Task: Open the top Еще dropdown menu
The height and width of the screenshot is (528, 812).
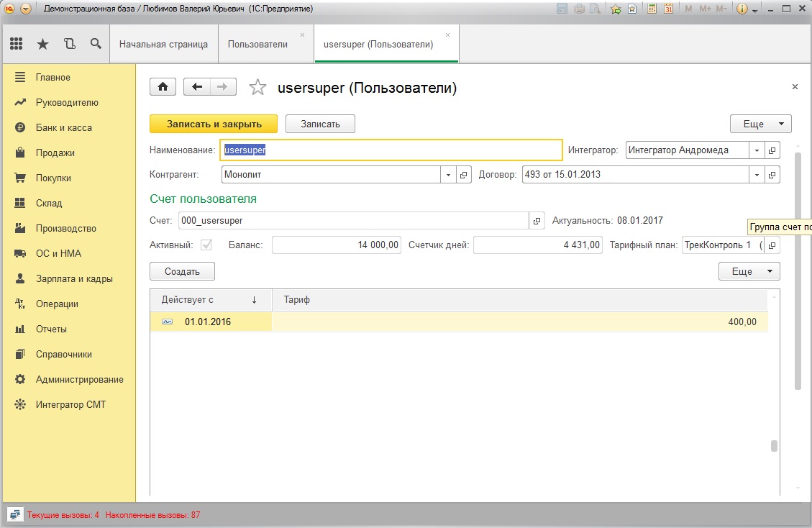Action: 761,124
